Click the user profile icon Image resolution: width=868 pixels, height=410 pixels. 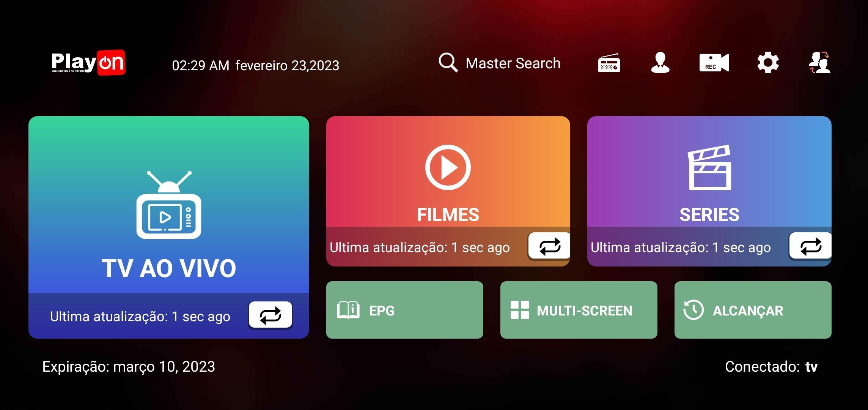[660, 63]
